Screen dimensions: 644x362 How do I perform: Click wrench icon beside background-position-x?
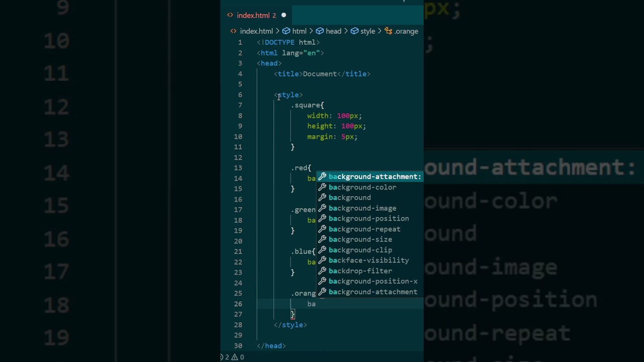322,281
